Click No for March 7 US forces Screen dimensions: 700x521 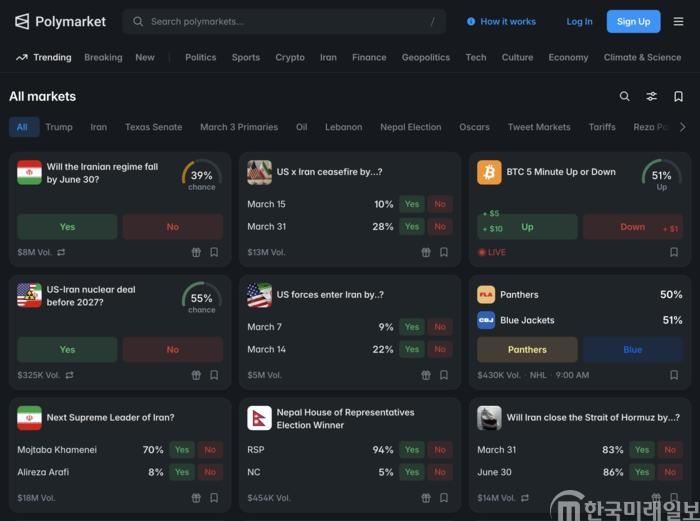tap(440, 327)
